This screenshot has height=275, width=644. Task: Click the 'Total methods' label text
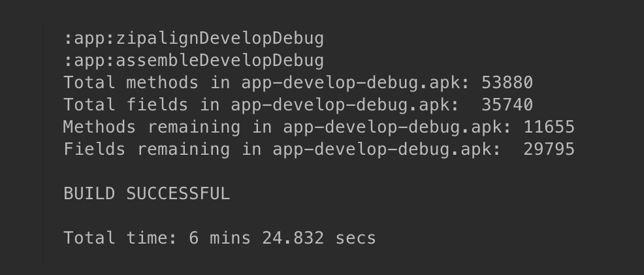tap(131, 83)
